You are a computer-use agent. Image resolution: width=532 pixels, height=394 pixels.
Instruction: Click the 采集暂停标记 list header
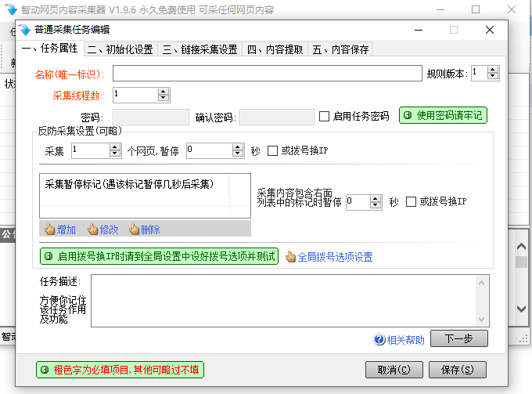pyautogui.click(x=135, y=184)
